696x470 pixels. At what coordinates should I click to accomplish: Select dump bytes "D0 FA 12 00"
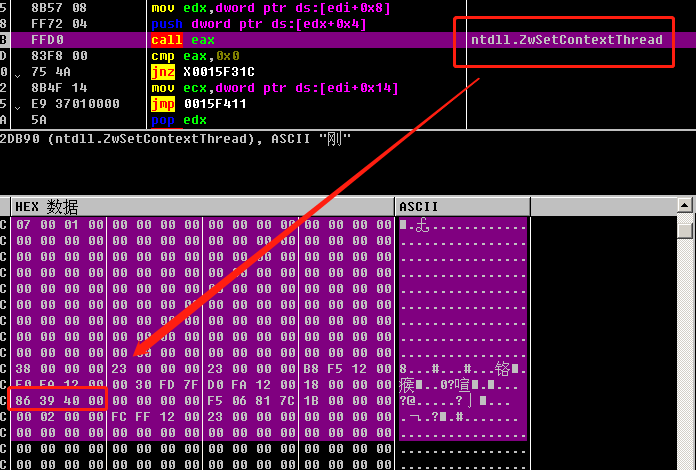[251, 385]
